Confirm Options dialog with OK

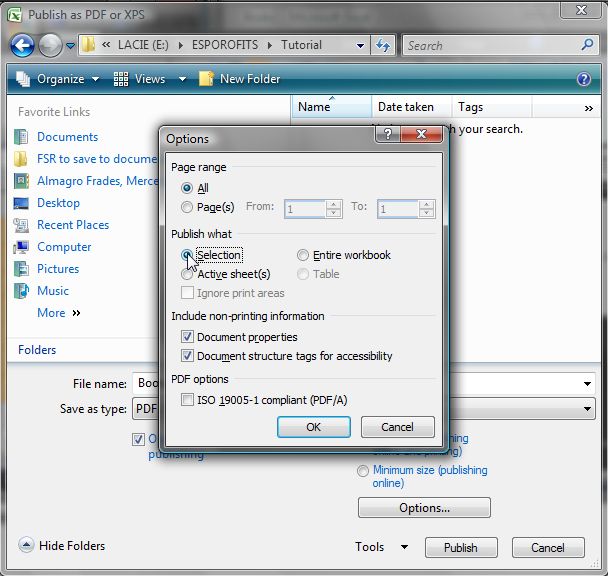(x=314, y=427)
